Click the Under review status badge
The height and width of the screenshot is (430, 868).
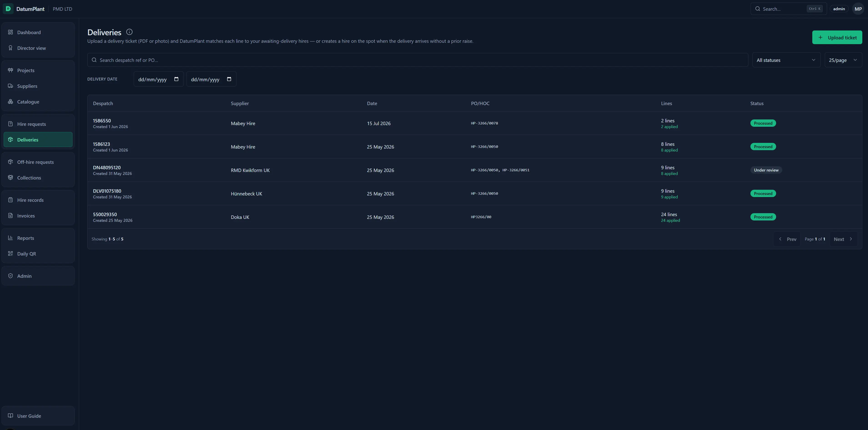click(x=766, y=170)
